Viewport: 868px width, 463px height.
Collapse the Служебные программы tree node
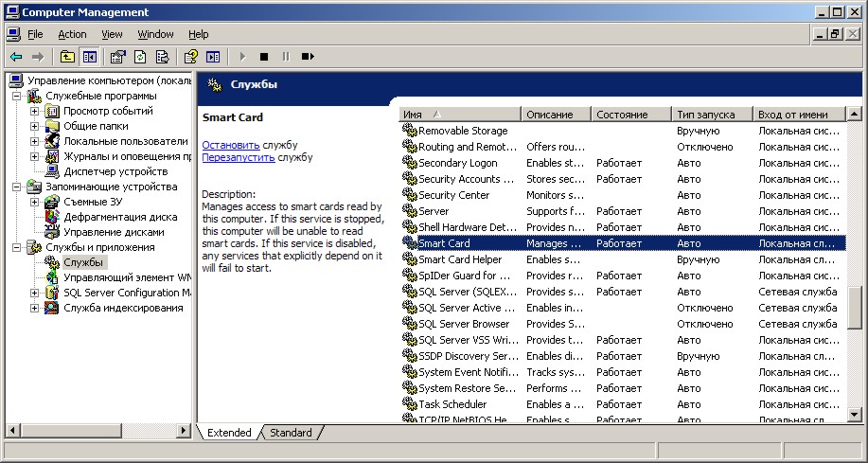[x=17, y=96]
